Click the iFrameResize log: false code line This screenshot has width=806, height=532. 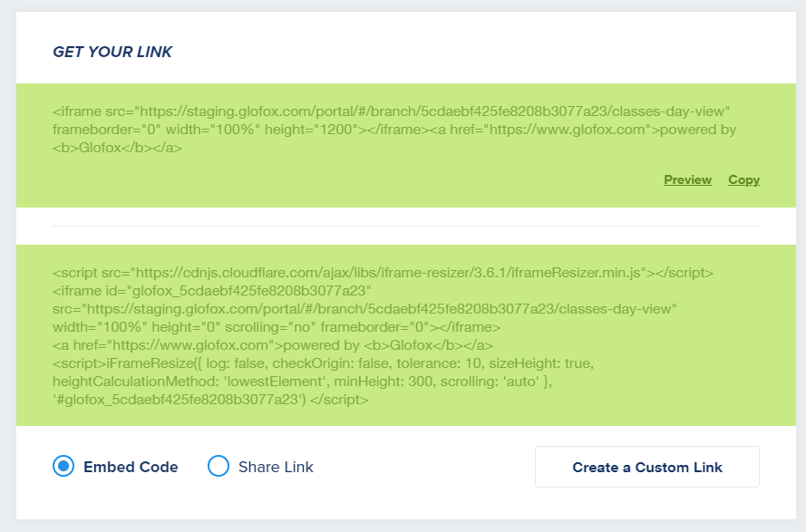pos(323,363)
